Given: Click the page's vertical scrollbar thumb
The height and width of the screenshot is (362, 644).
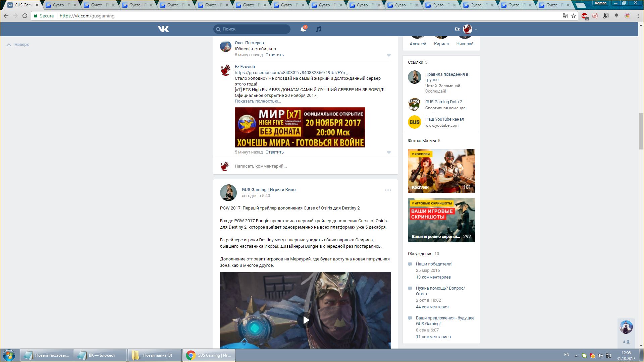Looking at the screenshot, I should point(641,131).
